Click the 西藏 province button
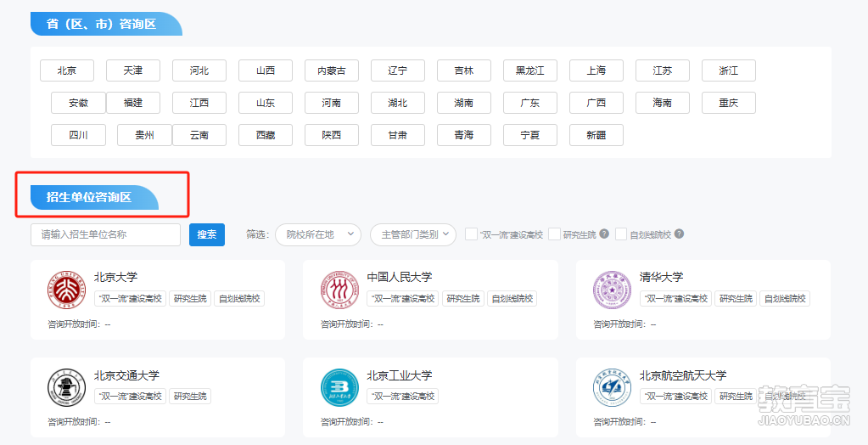 (266, 135)
